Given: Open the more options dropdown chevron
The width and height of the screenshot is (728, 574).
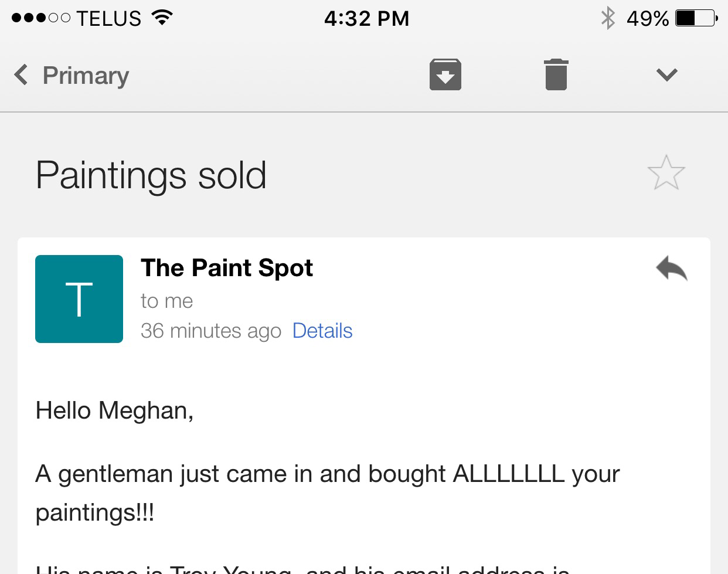Looking at the screenshot, I should click(x=666, y=75).
